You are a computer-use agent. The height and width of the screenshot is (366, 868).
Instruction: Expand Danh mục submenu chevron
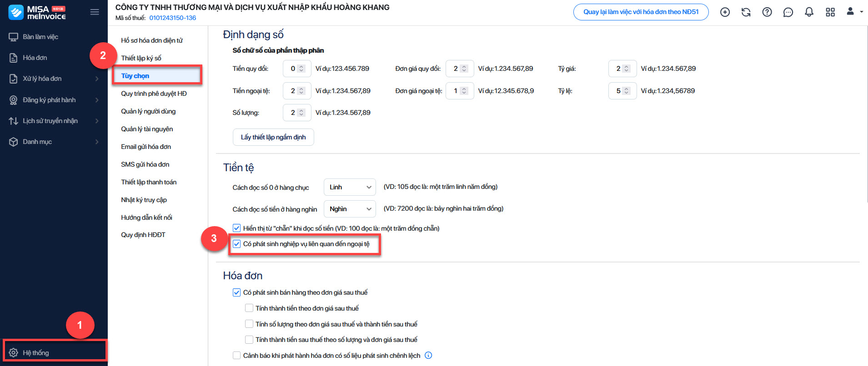tap(97, 142)
